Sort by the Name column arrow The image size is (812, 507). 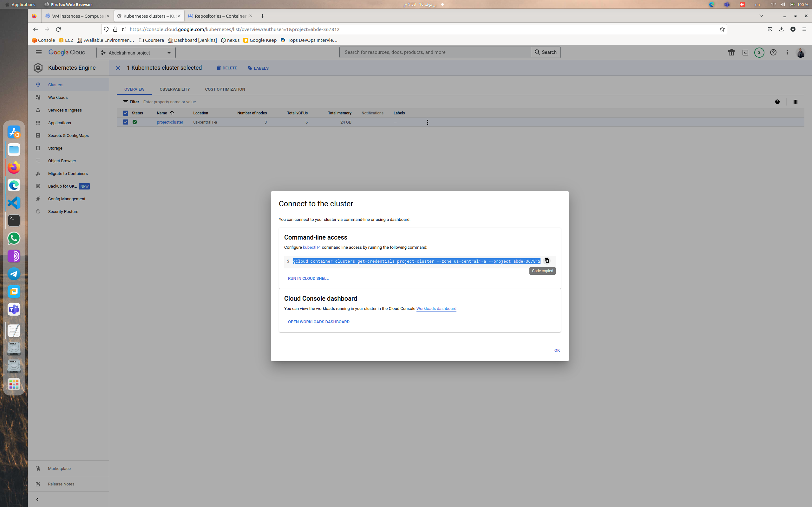click(172, 113)
